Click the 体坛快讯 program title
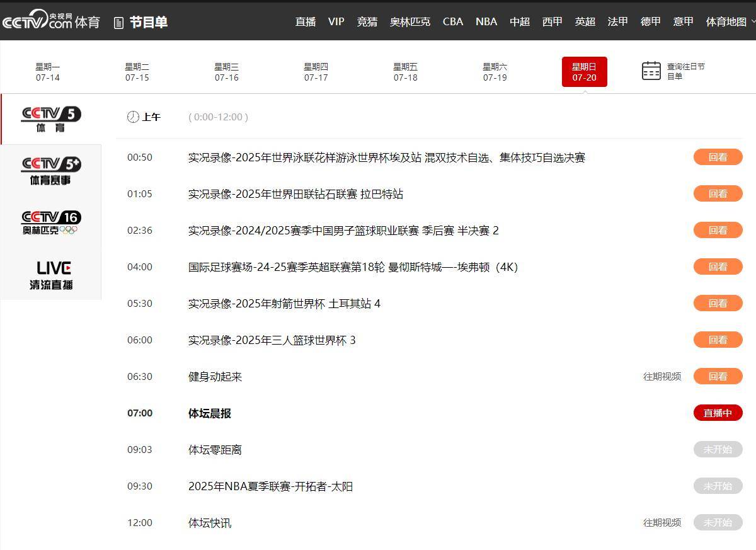 coord(210,523)
